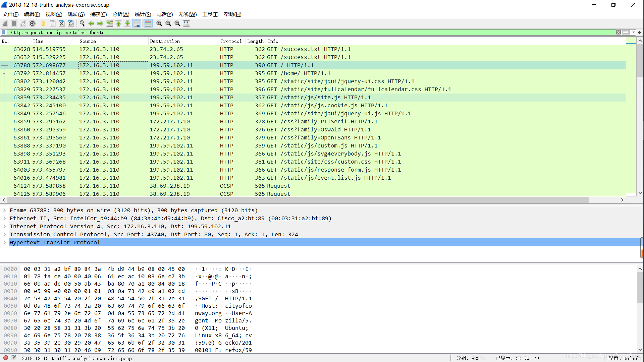
Task: Select packet 63628 GET /success.txt
Action: (x=313, y=49)
